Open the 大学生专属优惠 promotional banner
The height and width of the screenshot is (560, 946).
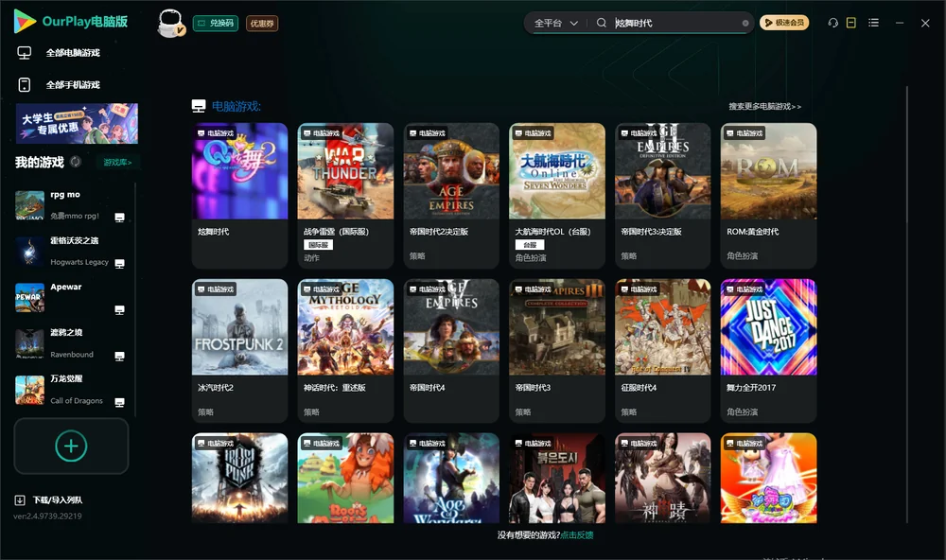point(77,123)
